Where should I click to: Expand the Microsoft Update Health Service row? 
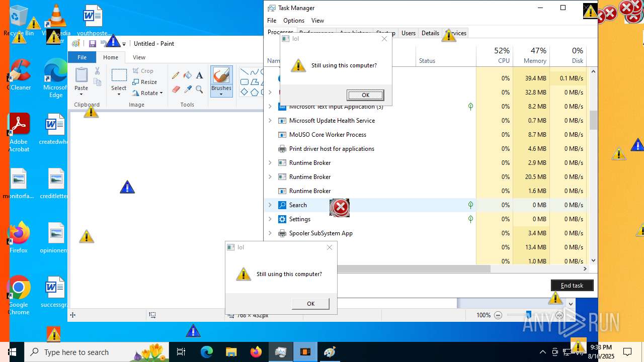coord(270,121)
